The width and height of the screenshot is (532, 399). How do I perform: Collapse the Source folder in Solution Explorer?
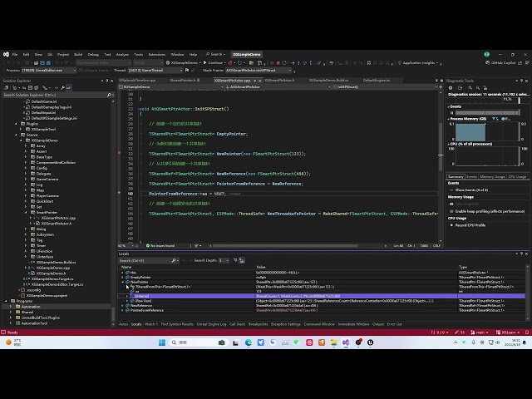point(16,135)
